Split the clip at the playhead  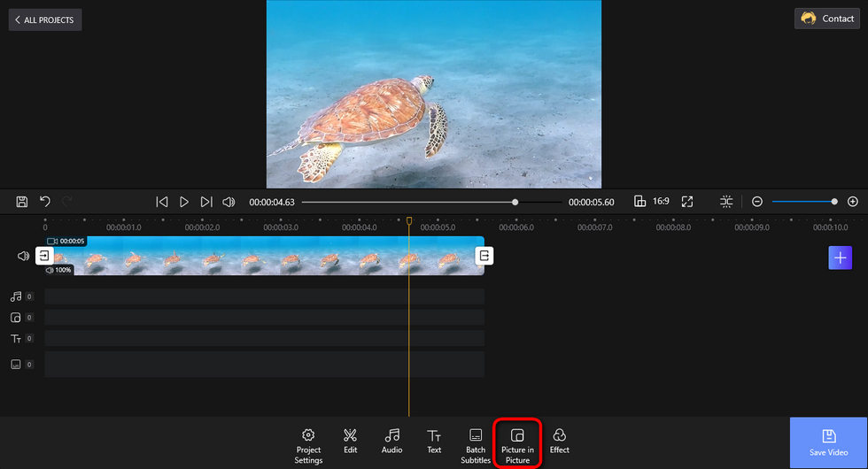(x=725, y=202)
